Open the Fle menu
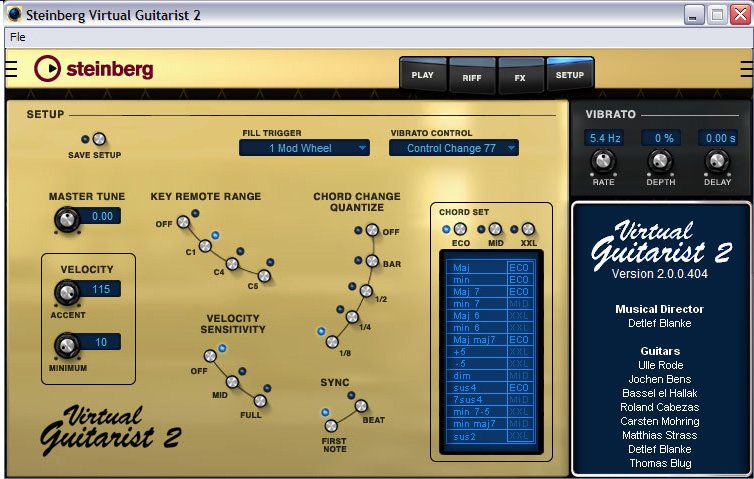This screenshot has height=479, width=754. [x=18, y=37]
